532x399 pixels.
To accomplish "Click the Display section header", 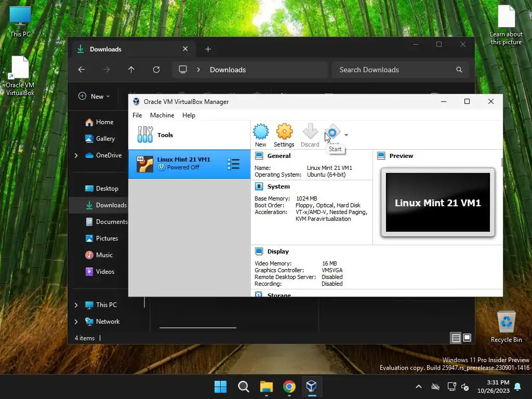I will click(x=278, y=251).
